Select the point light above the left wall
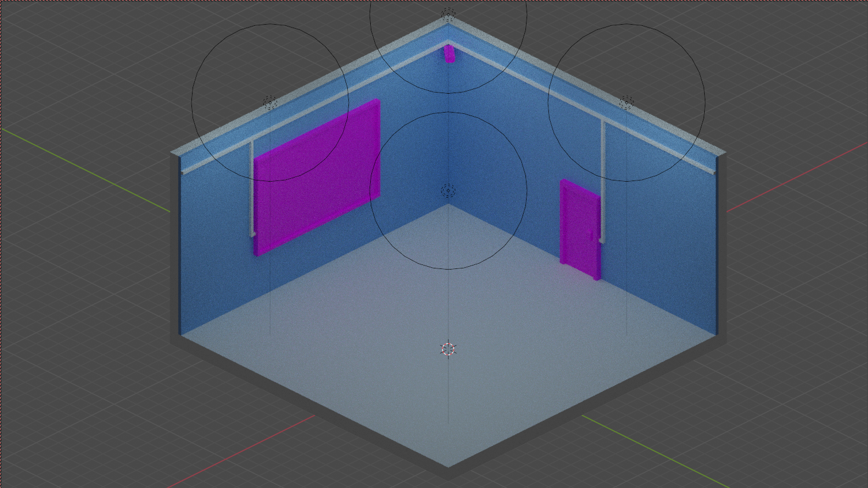868x488 pixels. [x=270, y=103]
